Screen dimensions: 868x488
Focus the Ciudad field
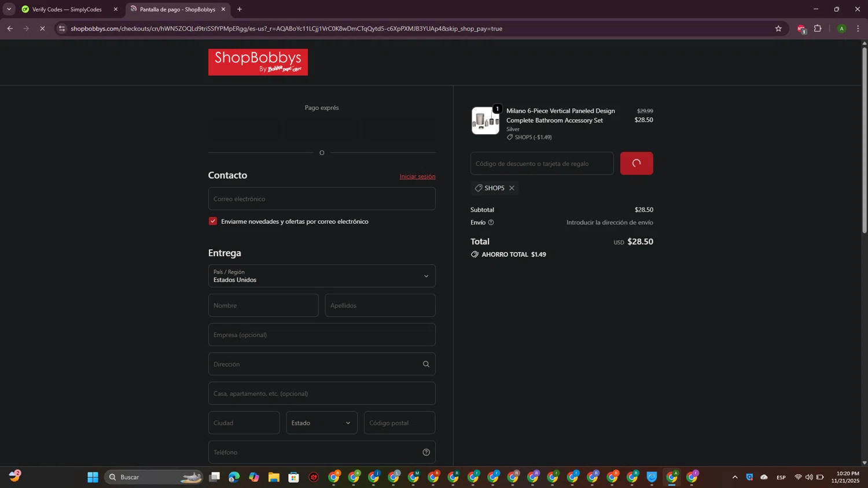(244, 423)
